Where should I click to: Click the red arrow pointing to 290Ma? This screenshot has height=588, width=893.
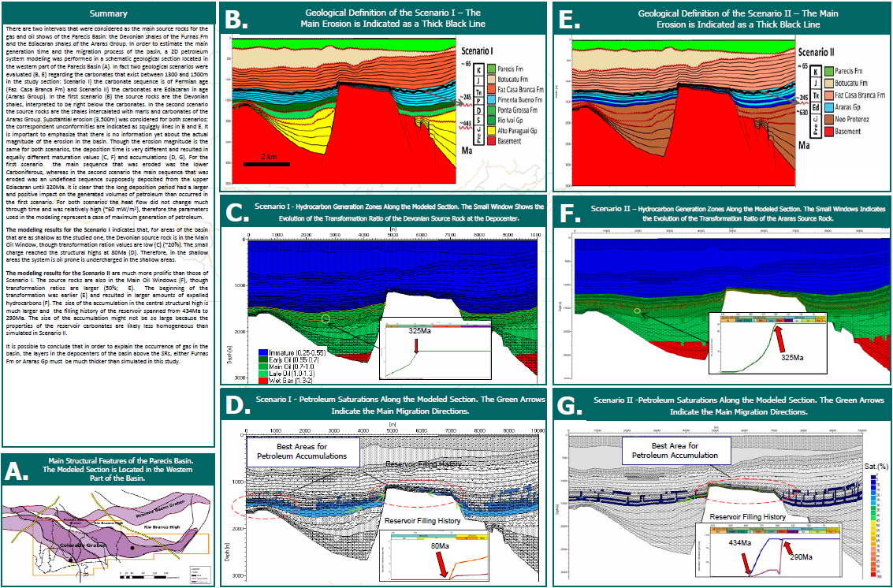point(788,546)
